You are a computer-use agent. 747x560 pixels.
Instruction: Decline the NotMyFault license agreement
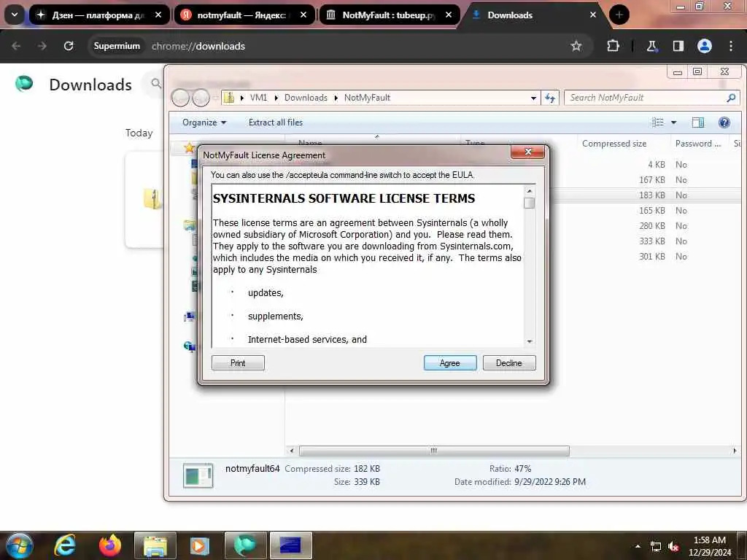pyautogui.click(x=508, y=363)
